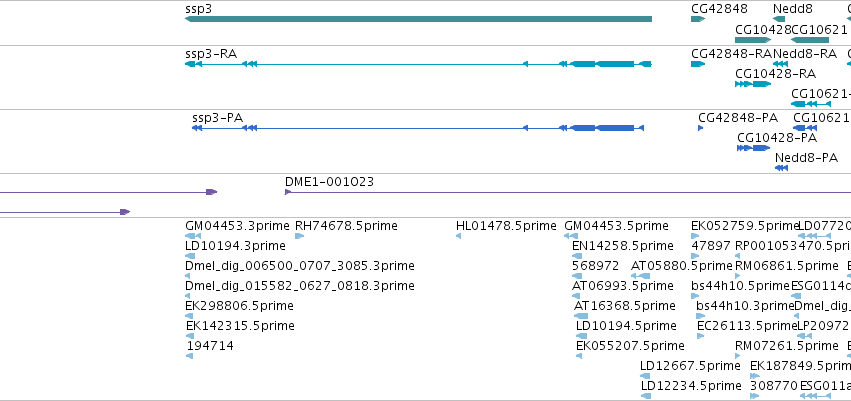
Task: Select EK298806.5prime EST label
Action: [x=239, y=306]
